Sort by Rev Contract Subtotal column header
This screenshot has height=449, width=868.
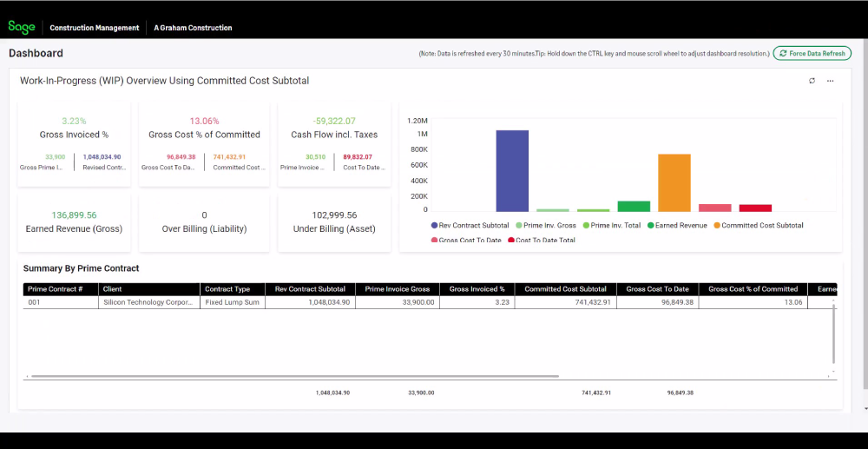tap(311, 289)
